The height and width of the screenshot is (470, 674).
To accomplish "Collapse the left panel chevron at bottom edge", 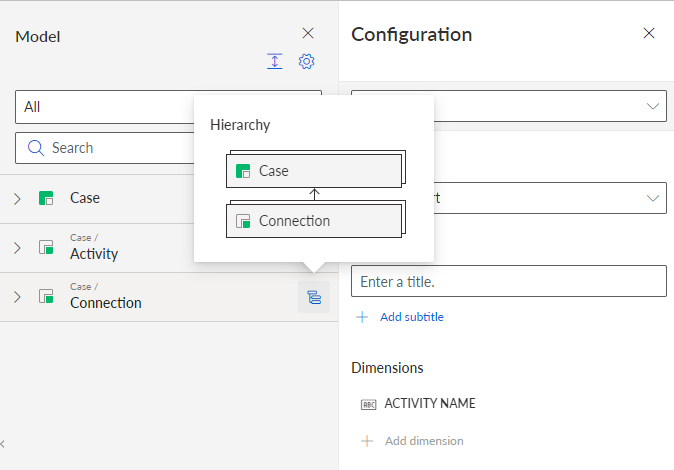I will [x=3, y=444].
